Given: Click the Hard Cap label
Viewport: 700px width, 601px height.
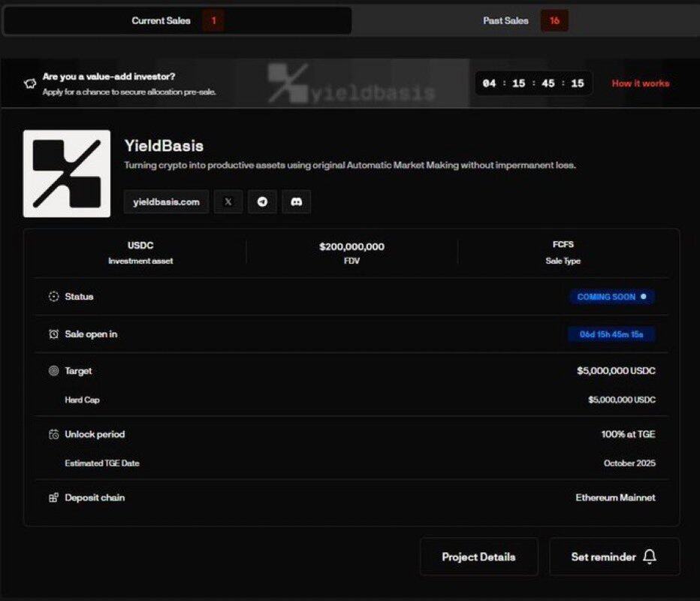Looking at the screenshot, I should pos(82,400).
